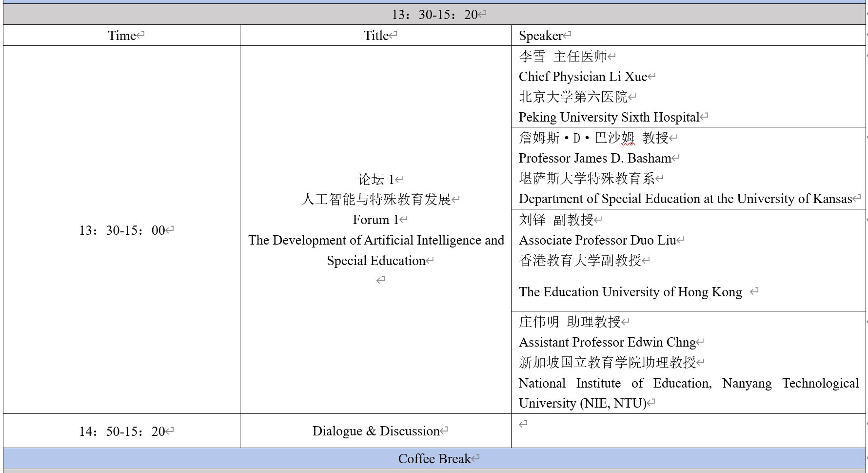The image size is (868, 473).
Task: Click the 13:30-15:00 time cell
Action: [x=122, y=230]
